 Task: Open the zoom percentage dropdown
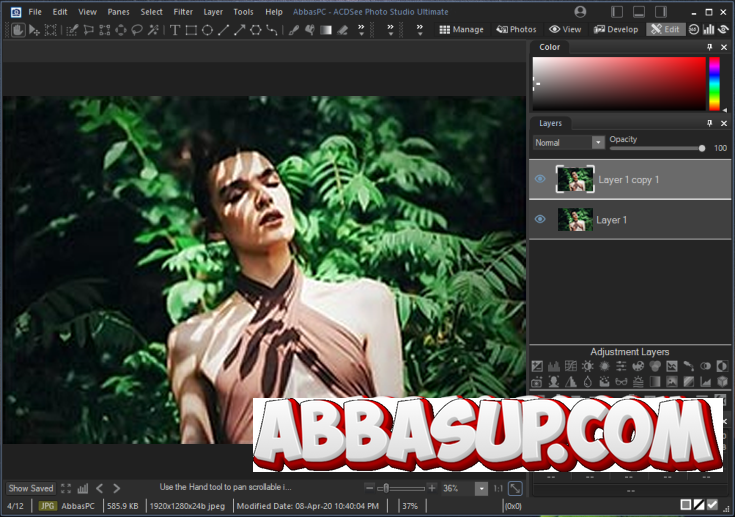tap(481, 488)
